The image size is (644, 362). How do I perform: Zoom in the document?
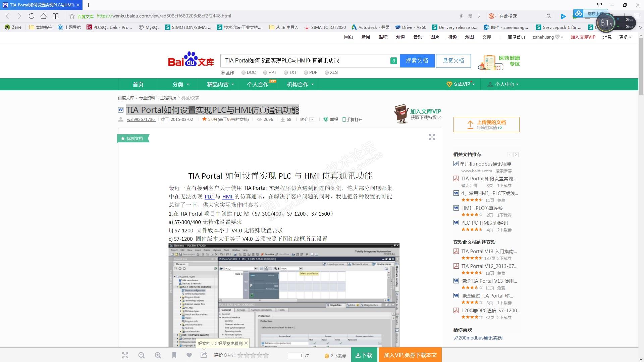point(158,355)
